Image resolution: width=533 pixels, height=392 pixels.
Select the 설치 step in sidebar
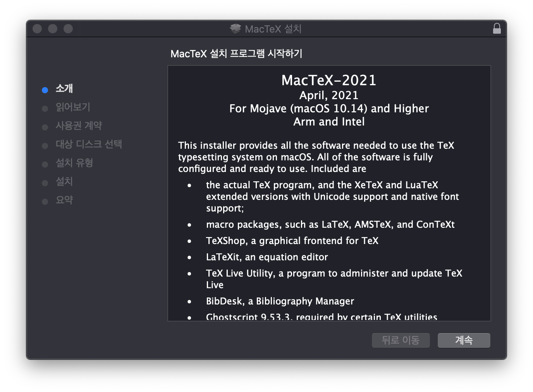click(x=64, y=181)
